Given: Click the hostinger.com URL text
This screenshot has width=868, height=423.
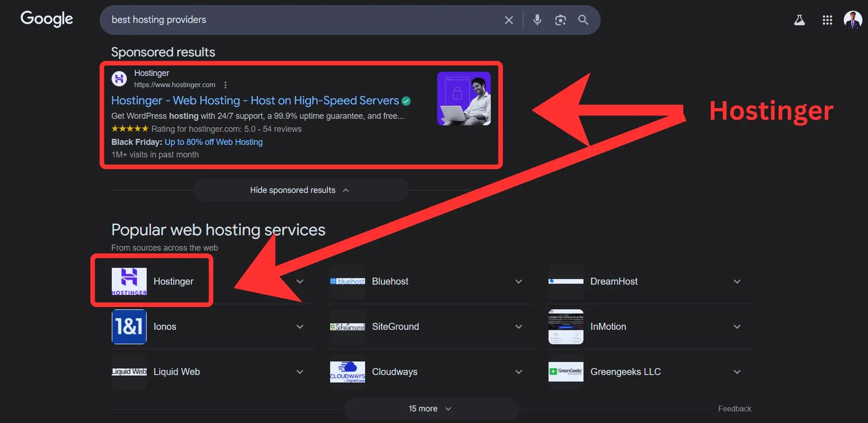Looking at the screenshot, I should click(x=175, y=85).
